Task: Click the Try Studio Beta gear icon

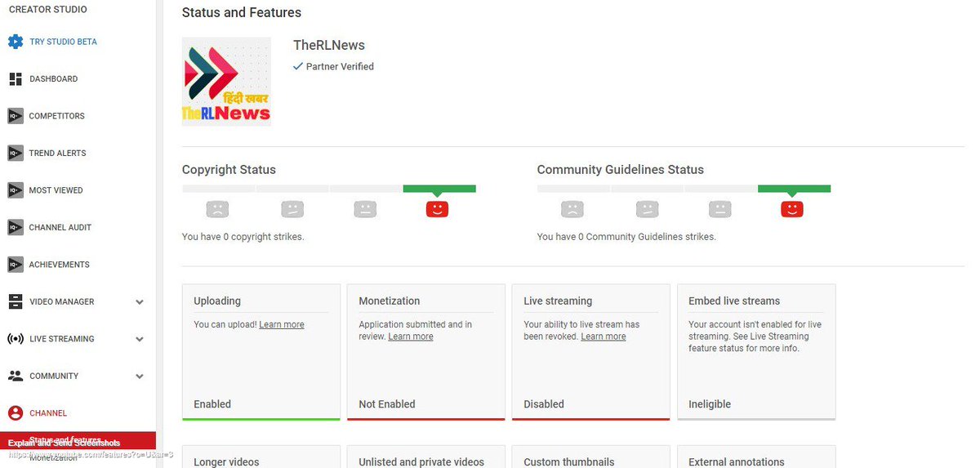Action: (16, 42)
